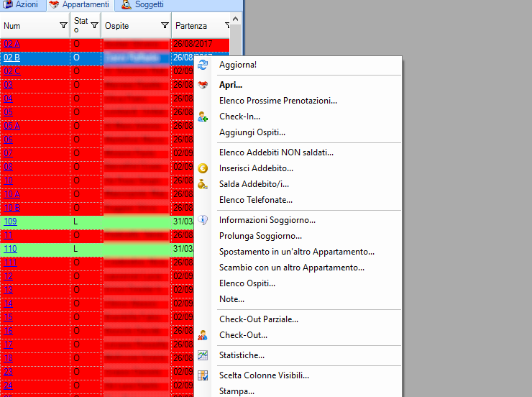Open apartment link 02 A

tap(12, 45)
